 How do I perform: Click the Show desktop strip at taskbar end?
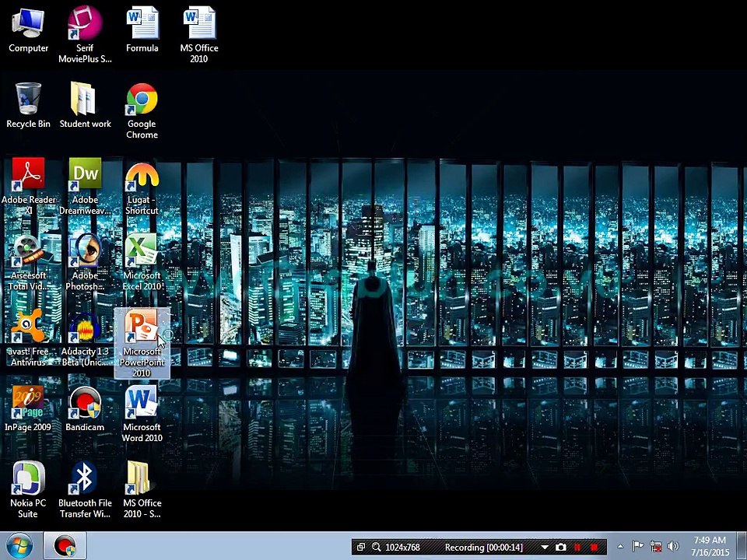coord(742,546)
